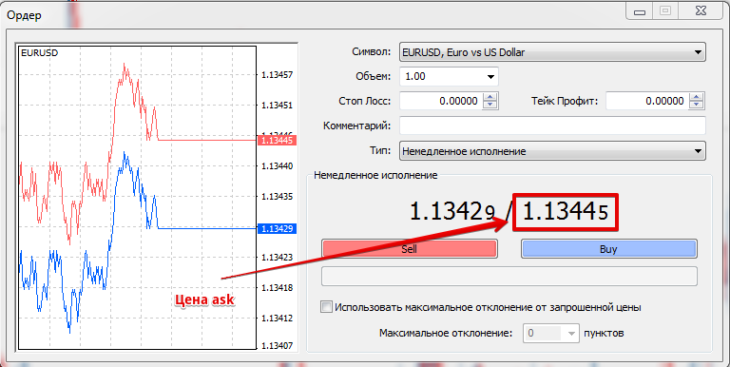This screenshot has width=730, height=367.
Task: Click the 1.13435 axis price value
Action: click(277, 197)
